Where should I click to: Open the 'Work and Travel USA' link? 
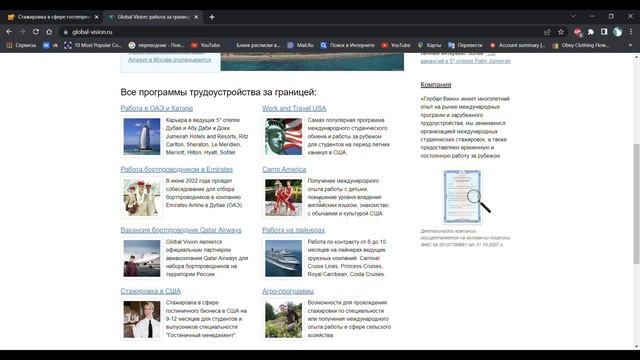pos(294,108)
